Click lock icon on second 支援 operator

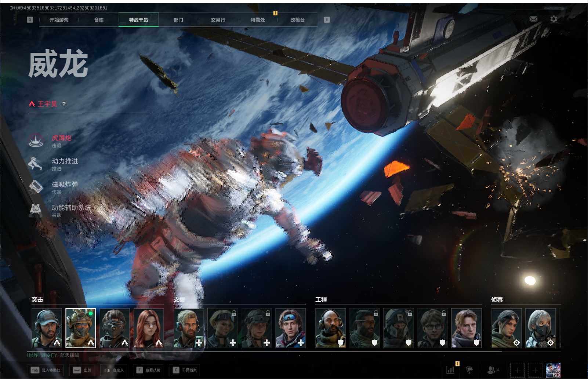click(234, 314)
